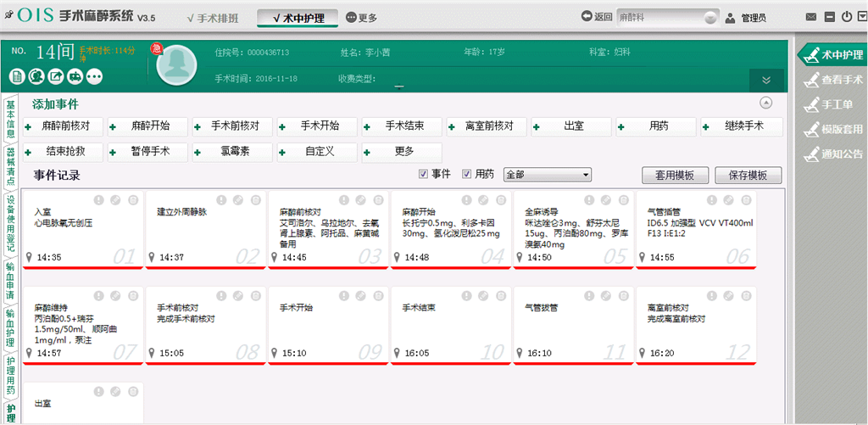Open the 麻醉科 department dropdown

(x=666, y=17)
